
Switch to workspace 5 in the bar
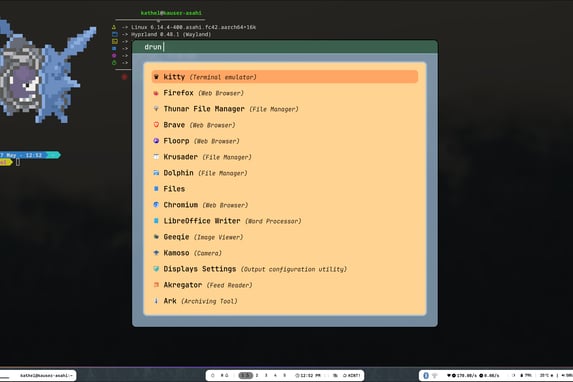pos(285,375)
